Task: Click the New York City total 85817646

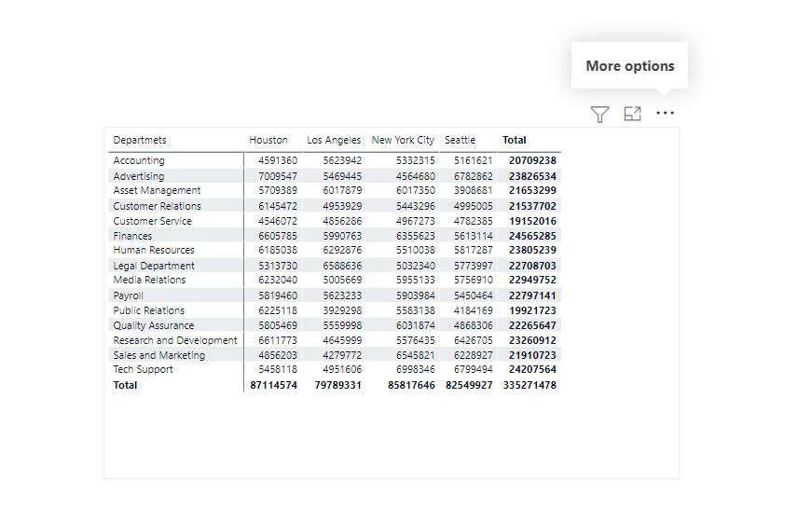Action: click(x=411, y=385)
